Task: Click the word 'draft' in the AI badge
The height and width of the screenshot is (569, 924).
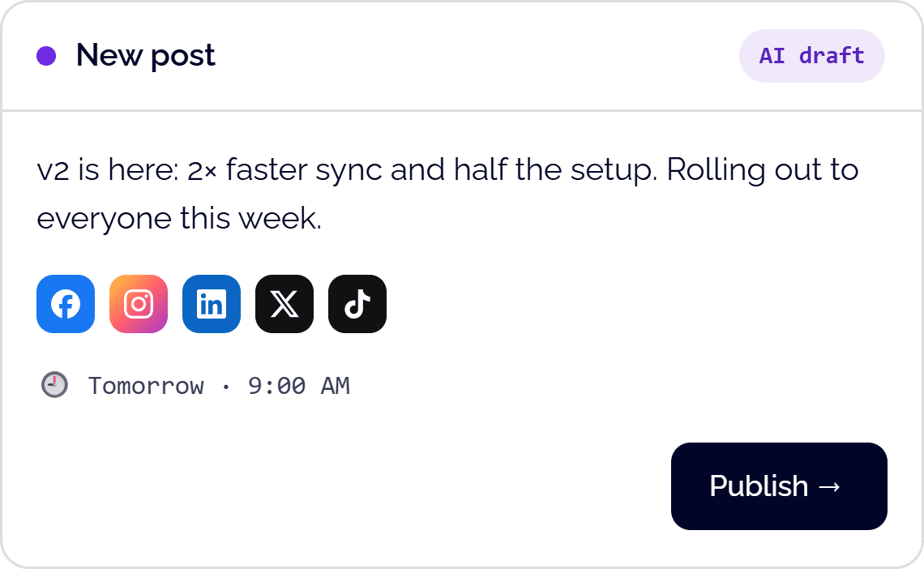Action: point(832,56)
